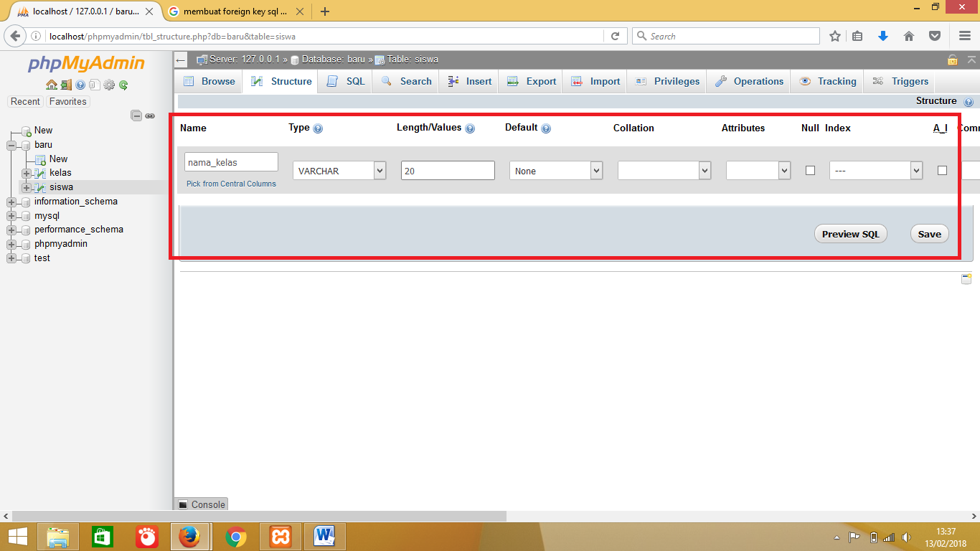Enable the Null checkbox for nama_kelas
980x551 pixels.
pos(810,170)
